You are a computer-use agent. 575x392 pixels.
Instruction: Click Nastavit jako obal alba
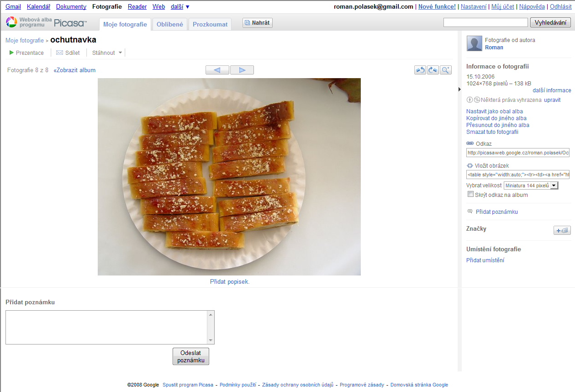pos(495,111)
